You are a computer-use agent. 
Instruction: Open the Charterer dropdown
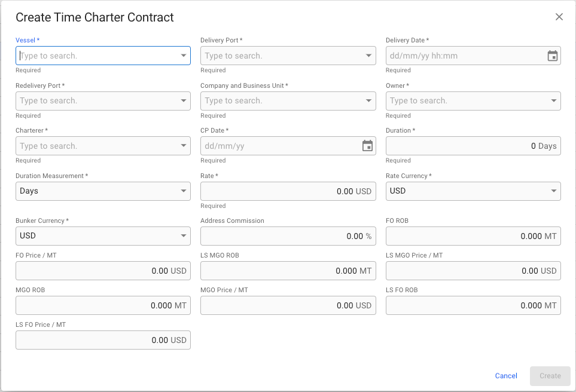click(184, 146)
